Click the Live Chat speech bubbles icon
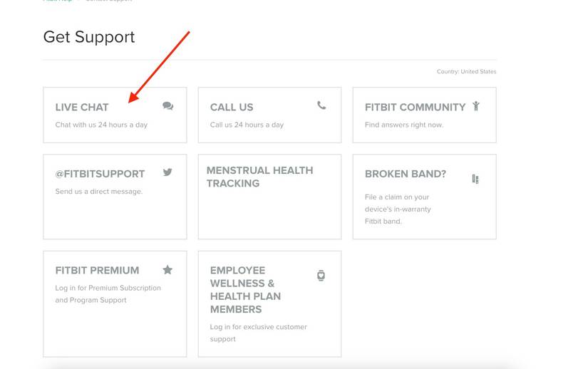The height and width of the screenshot is (369, 588). [x=167, y=106]
